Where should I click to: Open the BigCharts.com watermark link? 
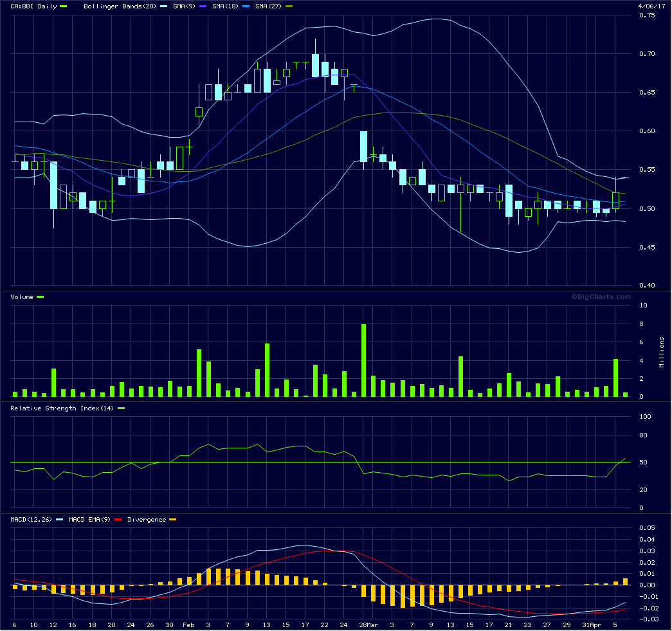[x=601, y=297]
